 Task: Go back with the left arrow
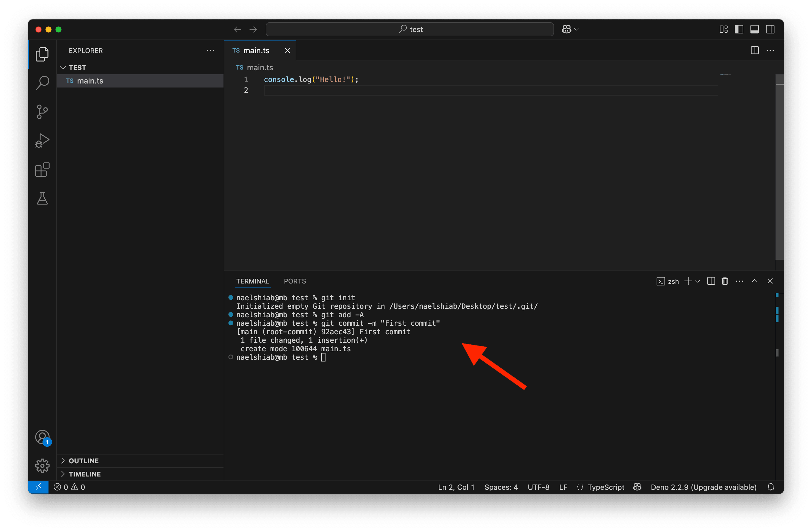pos(237,30)
